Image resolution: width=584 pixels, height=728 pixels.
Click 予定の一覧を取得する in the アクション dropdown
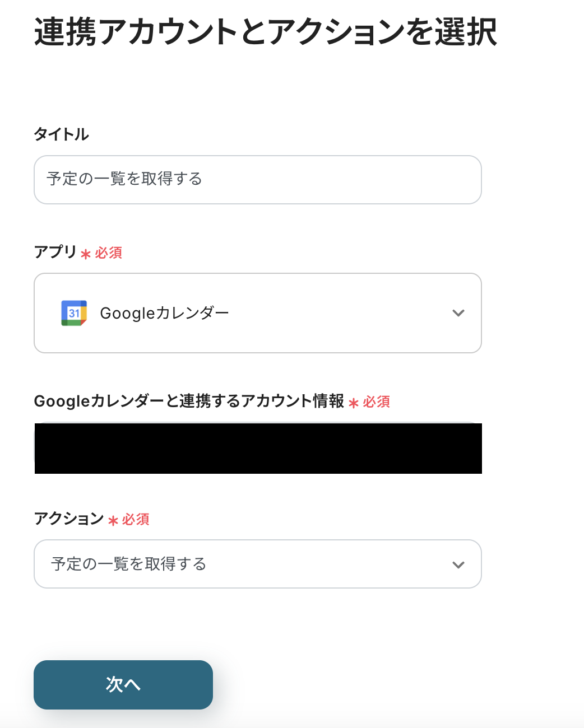(129, 564)
